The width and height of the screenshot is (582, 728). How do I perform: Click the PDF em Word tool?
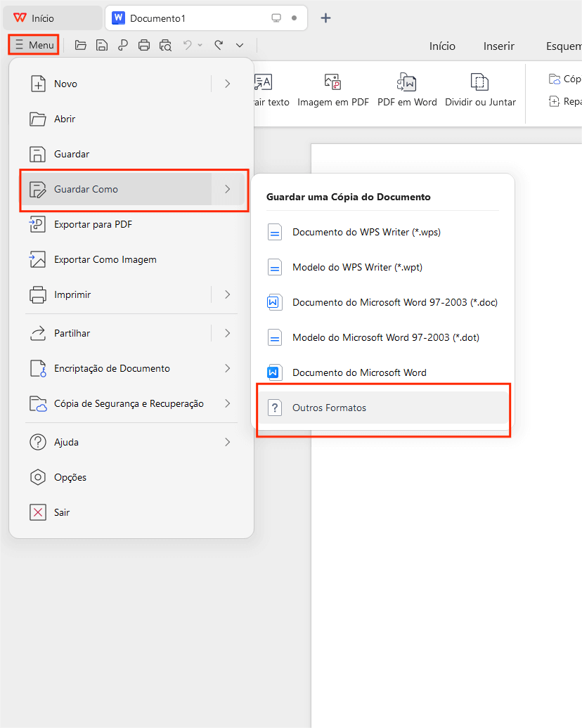(x=407, y=90)
